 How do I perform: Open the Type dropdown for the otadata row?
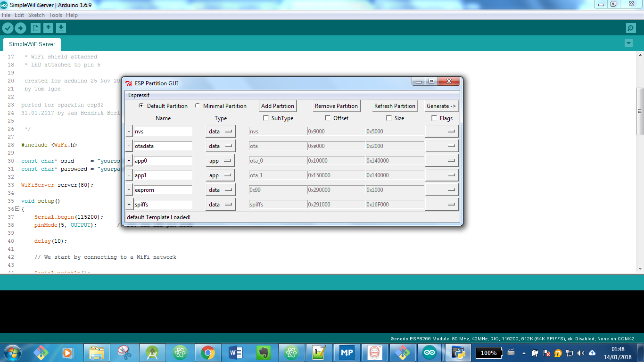(220, 146)
